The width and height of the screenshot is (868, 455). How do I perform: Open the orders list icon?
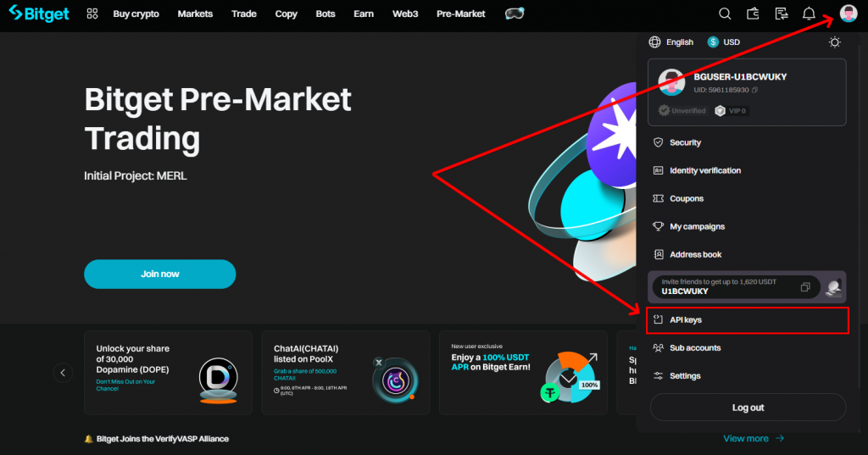pos(781,14)
